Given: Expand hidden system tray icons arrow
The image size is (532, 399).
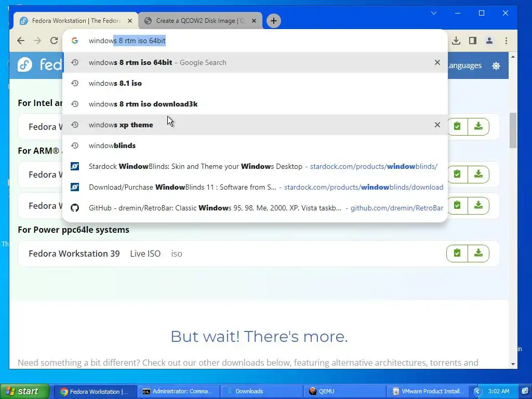Looking at the screenshot, I should [x=477, y=392].
